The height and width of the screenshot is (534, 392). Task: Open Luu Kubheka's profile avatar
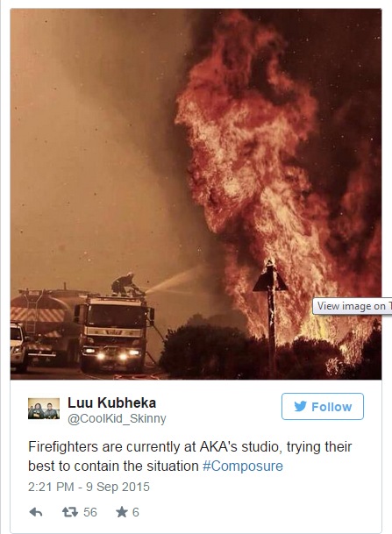tap(44, 409)
